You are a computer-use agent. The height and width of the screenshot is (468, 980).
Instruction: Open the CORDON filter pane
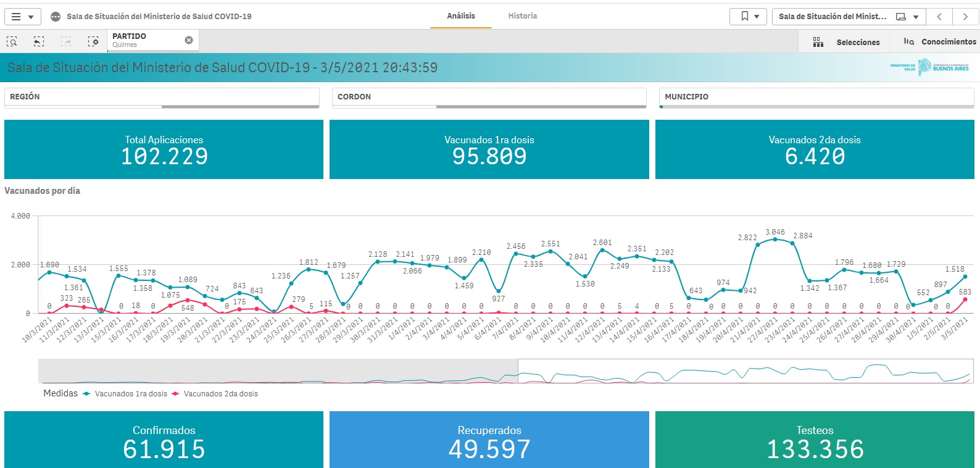tap(489, 97)
